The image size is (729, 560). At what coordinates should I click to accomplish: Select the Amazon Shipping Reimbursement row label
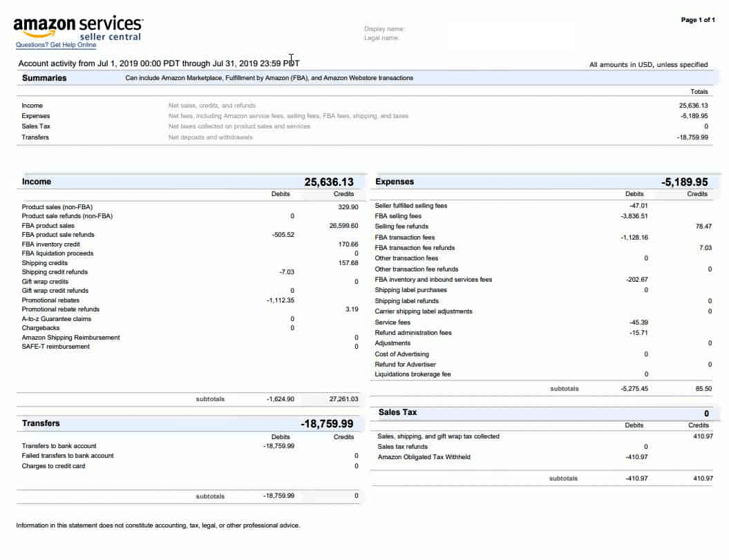[x=70, y=338]
